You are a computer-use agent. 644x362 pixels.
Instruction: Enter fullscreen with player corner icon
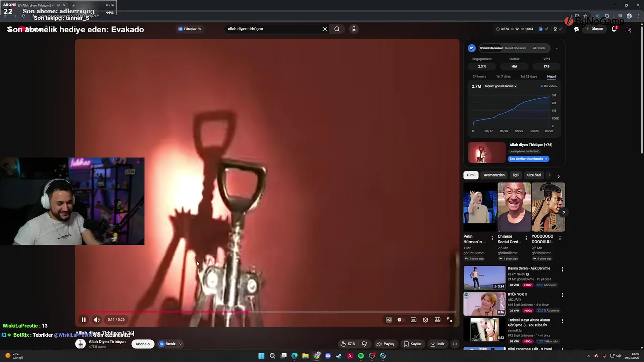tap(449, 320)
